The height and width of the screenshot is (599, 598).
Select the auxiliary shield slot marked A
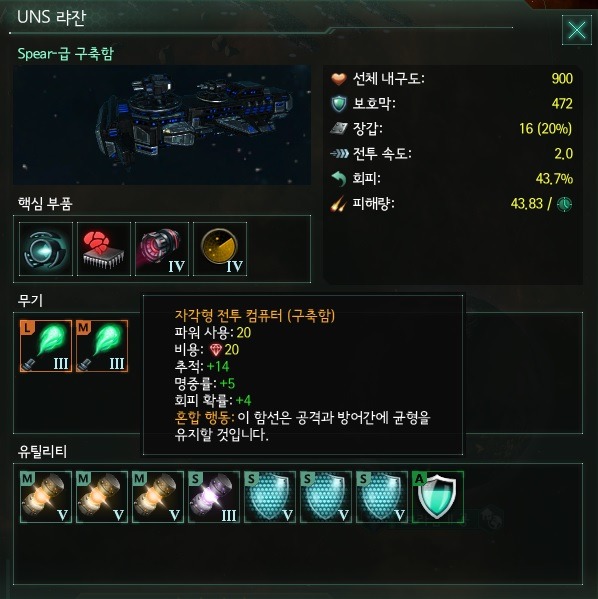(x=438, y=497)
